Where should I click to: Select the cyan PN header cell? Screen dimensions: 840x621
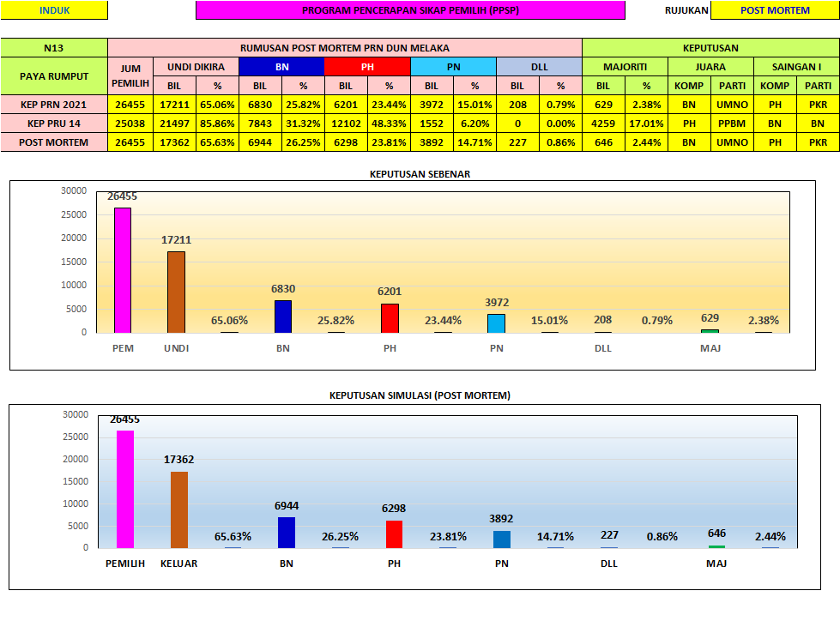[453, 67]
